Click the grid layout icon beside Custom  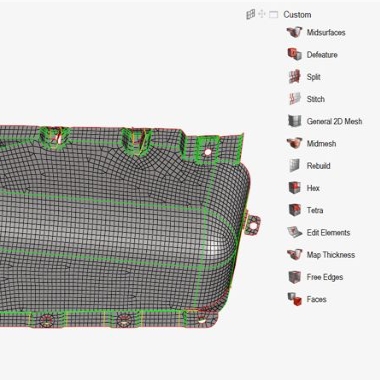(250, 14)
